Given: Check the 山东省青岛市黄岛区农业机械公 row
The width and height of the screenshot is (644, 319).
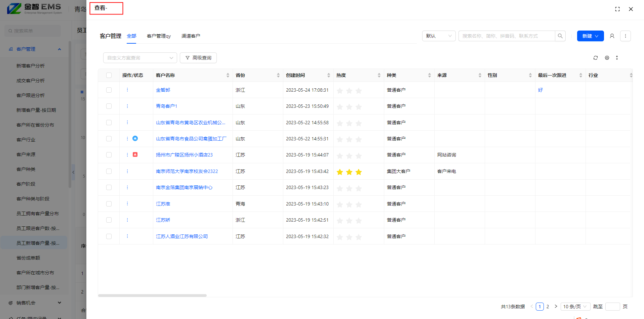Looking at the screenshot, I should (x=109, y=123).
